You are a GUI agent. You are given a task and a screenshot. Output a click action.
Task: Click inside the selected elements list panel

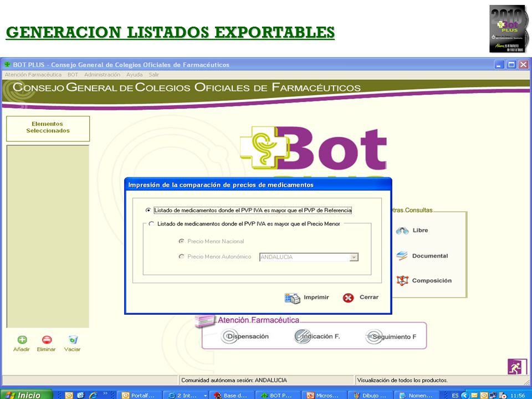[x=48, y=237]
